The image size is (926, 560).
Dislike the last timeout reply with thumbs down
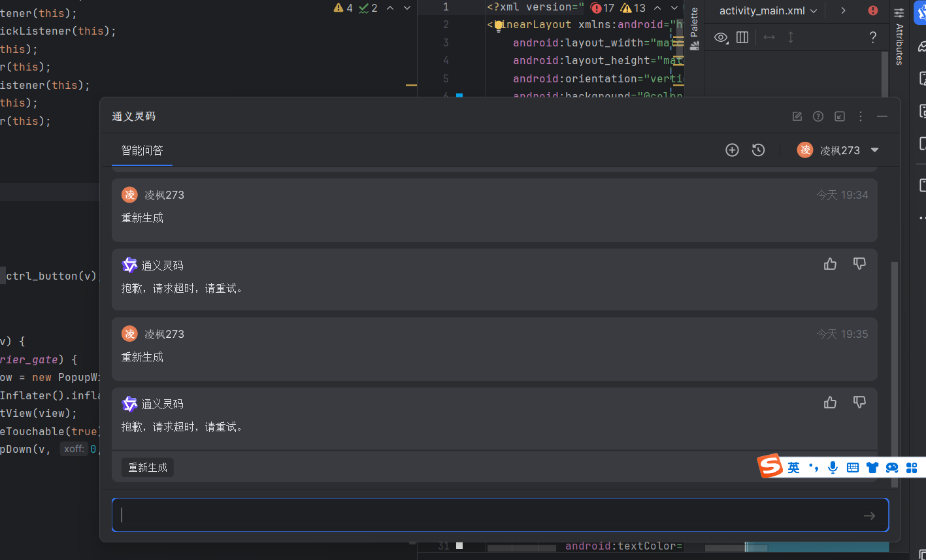[x=859, y=403]
